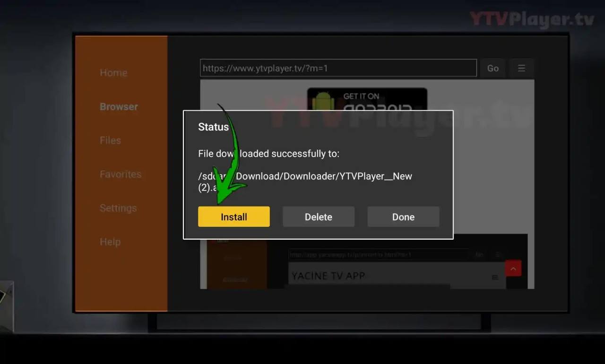Focus the ytvplayer.tv URL address field
Viewport: 605px width, 364px height.
point(338,68)
